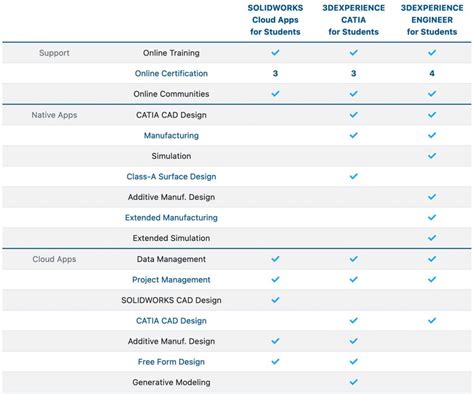Open the Project Management link
Image resolution: width=474 pixels, height=394 pixels.
click(171, 279)
